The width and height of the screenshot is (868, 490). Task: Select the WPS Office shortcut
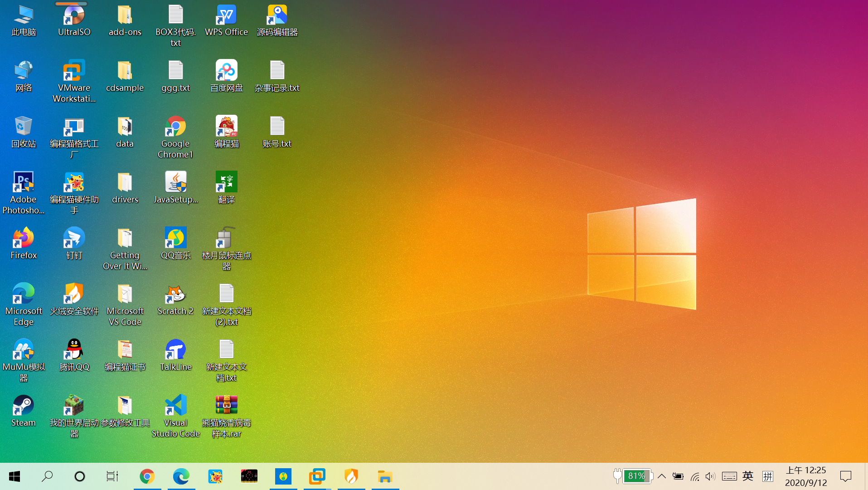[x=227, y=20]
